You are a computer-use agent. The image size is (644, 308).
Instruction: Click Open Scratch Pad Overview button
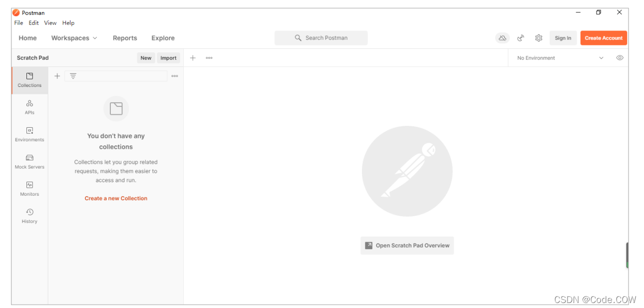[x=407, y=246]
